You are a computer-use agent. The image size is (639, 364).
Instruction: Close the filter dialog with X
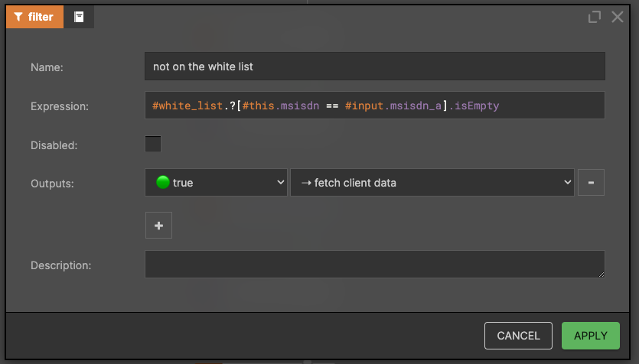coord(618,17)
